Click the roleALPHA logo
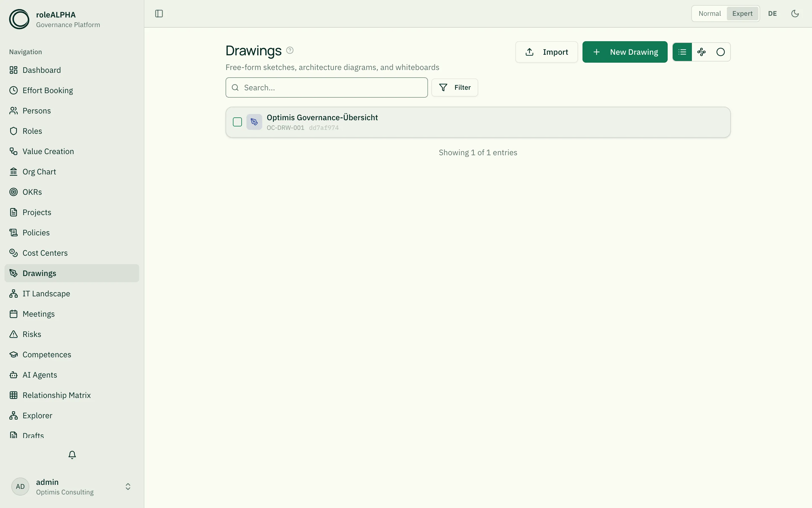The width and height of the screenshot is (812, 508). click(x=19, y=19)
